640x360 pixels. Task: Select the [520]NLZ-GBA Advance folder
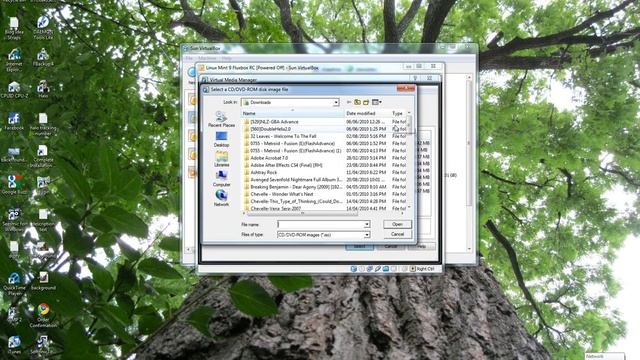274,122
